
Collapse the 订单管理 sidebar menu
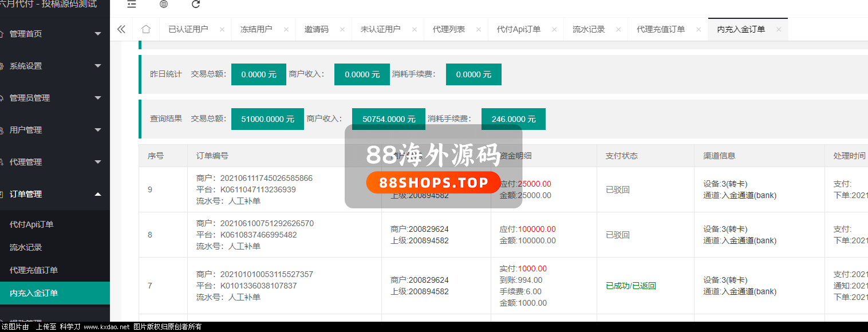click(x=52, y=194)
